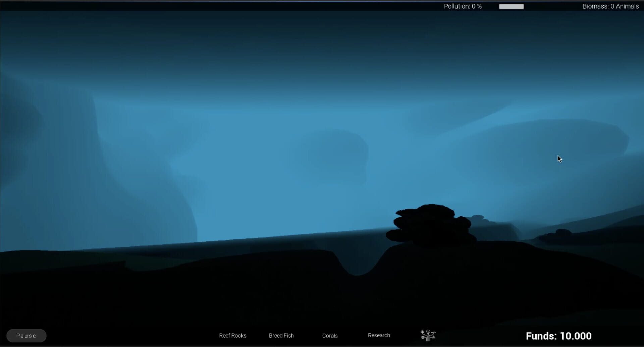Open the Research panel

(x=379, y=335)
